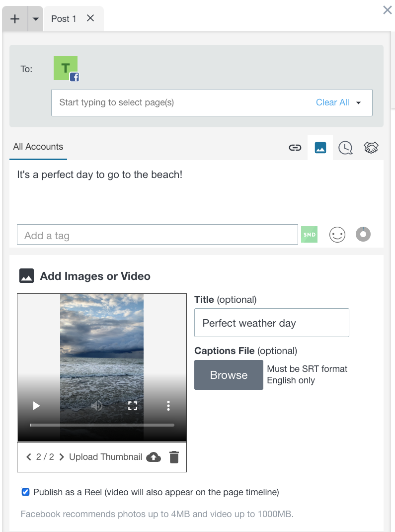Click Upload Thumbnail cloud icon

click(154, 457)
